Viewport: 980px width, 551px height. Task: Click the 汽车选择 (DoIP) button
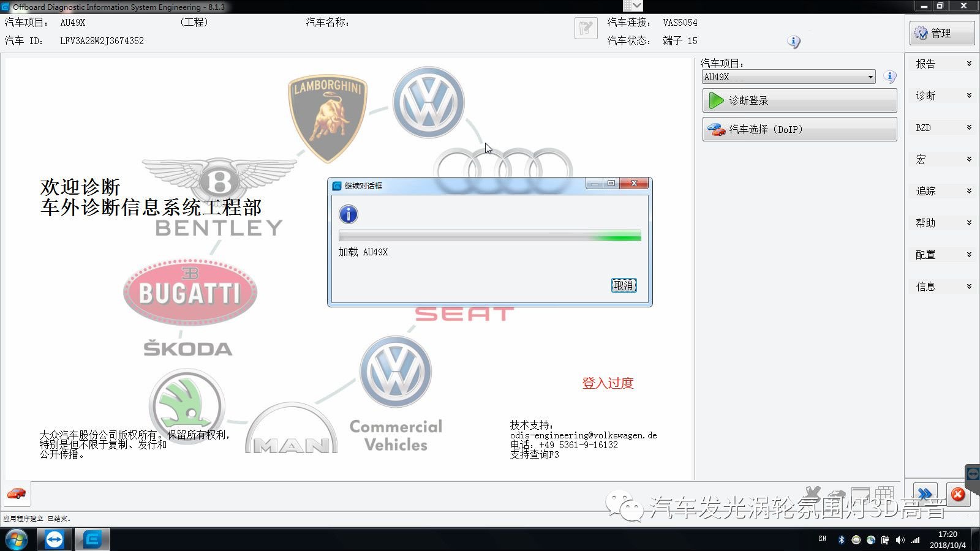(x=799, y=129)
